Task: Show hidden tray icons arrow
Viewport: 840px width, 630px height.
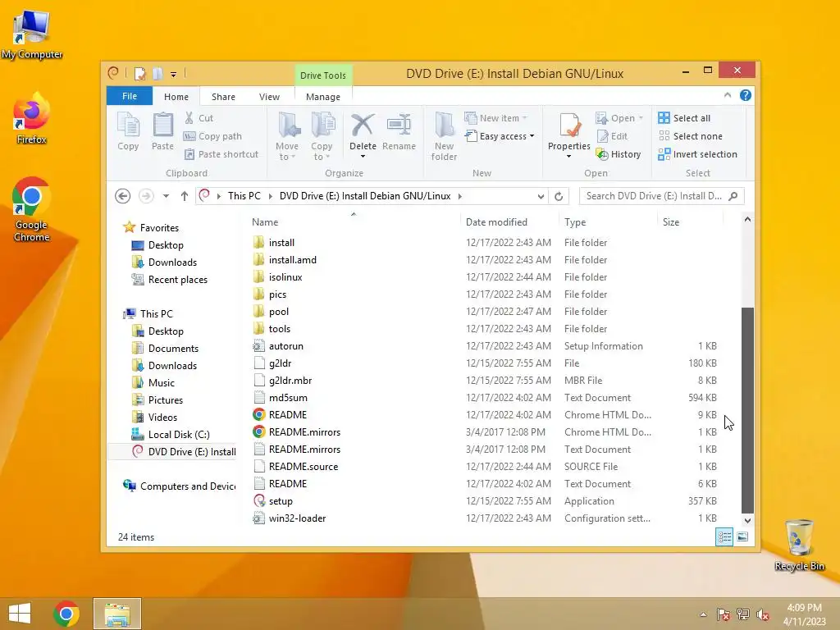Action: pos(703,614)
